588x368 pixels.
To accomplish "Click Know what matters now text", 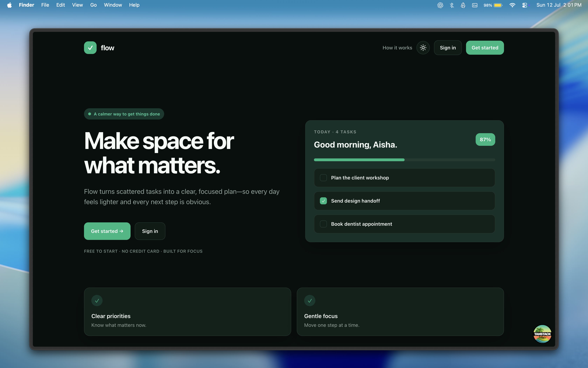I will (x=119, y=325).
